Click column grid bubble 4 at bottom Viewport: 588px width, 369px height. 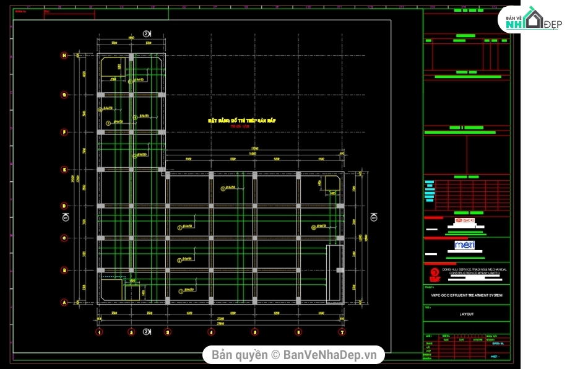[x=212, y=332]
